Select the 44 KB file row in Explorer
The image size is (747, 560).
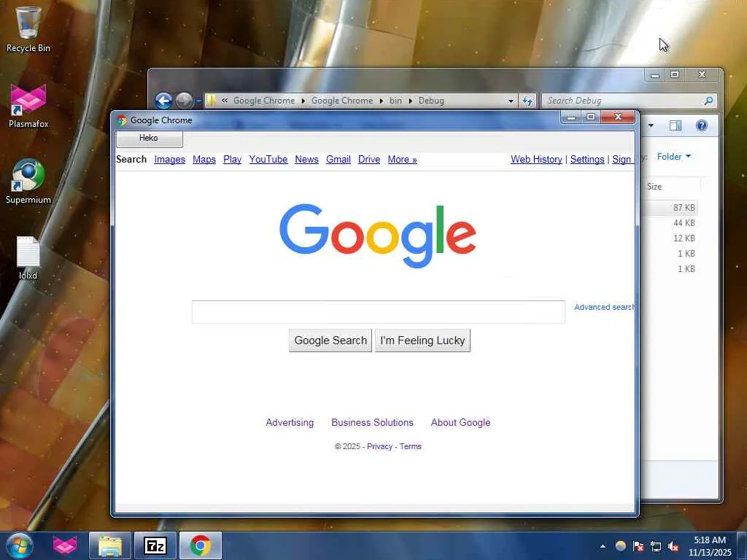click(670, 223)
